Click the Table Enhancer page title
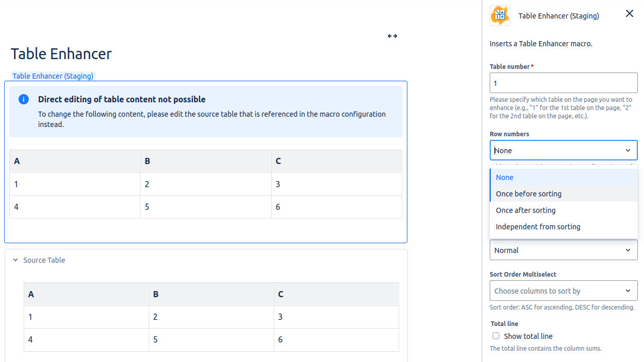This screenshot has width=644, height=362. point(61,54)
